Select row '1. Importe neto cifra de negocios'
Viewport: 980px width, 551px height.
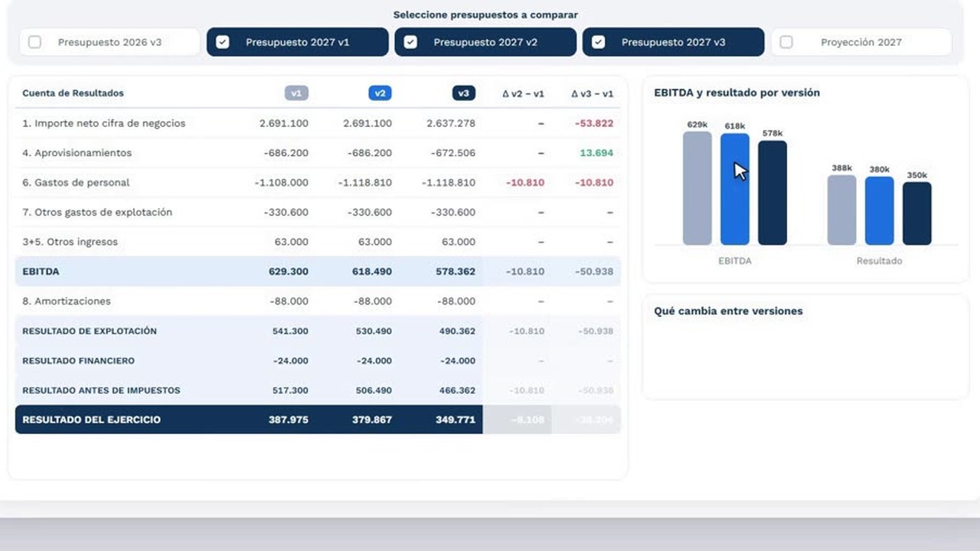pos(318,123)
